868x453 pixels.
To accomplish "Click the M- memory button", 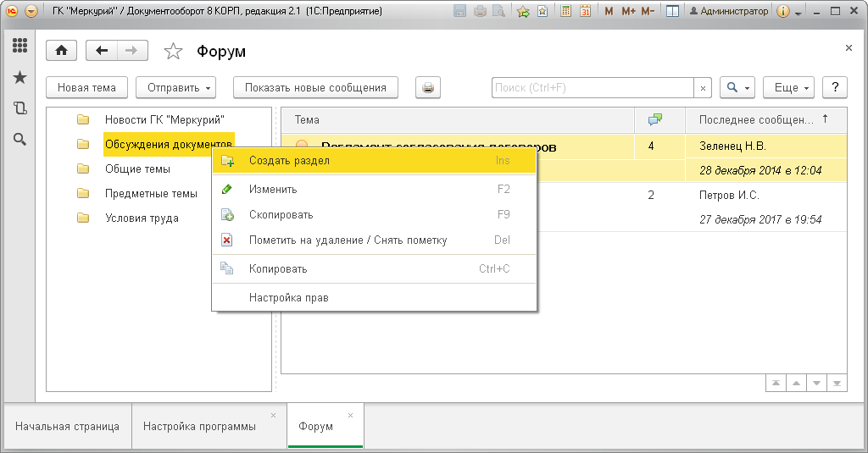I will [648, 10].
